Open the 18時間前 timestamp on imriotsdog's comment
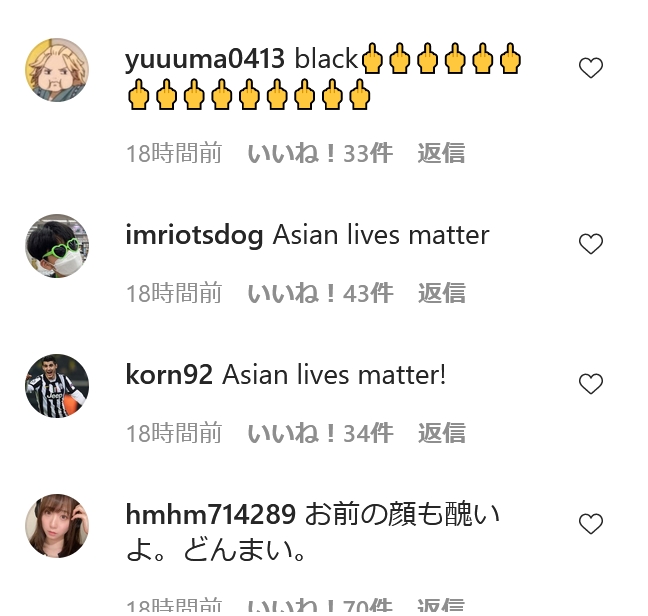648x616 pixels. point(174,293)
